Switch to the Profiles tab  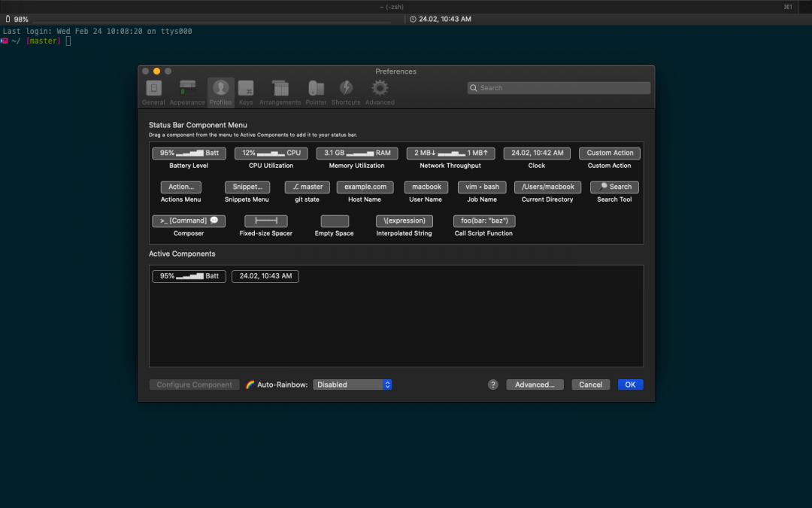point(220,87)
